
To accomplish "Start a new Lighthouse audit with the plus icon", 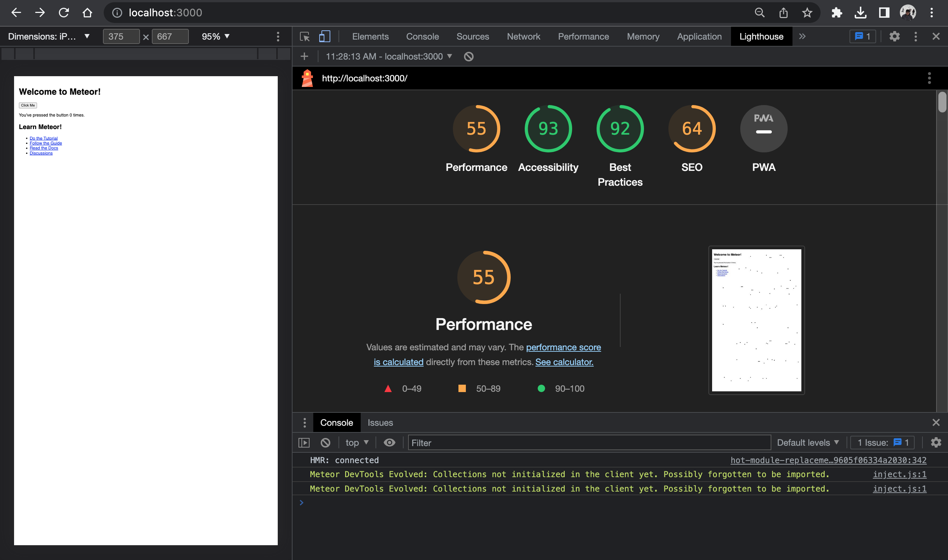I will [x=304, y=56].
